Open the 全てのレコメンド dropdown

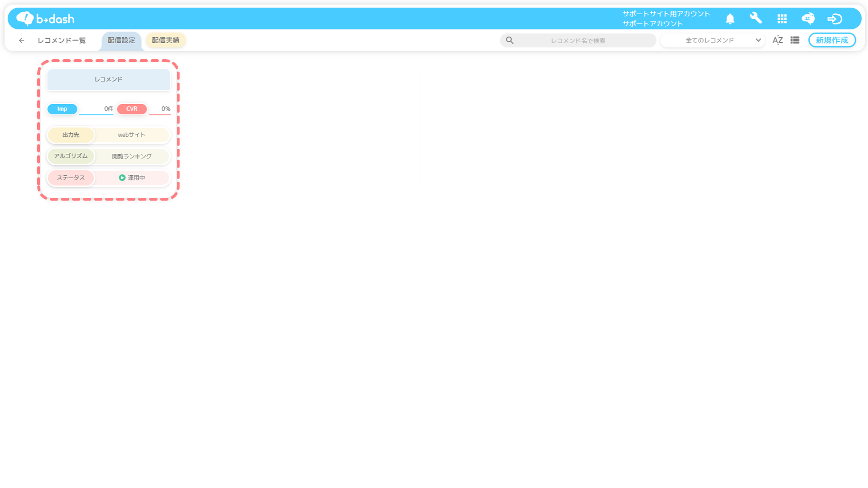(x=712, y=40)
